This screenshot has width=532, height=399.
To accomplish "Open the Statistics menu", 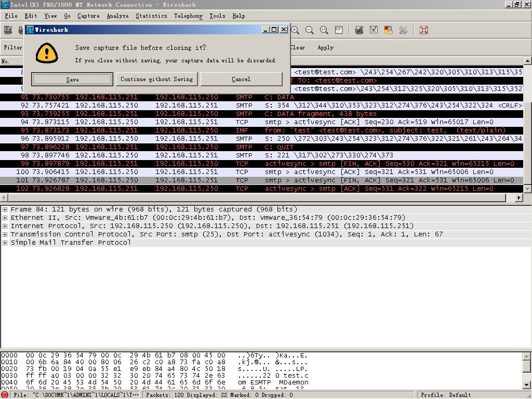I will point(151,16).
